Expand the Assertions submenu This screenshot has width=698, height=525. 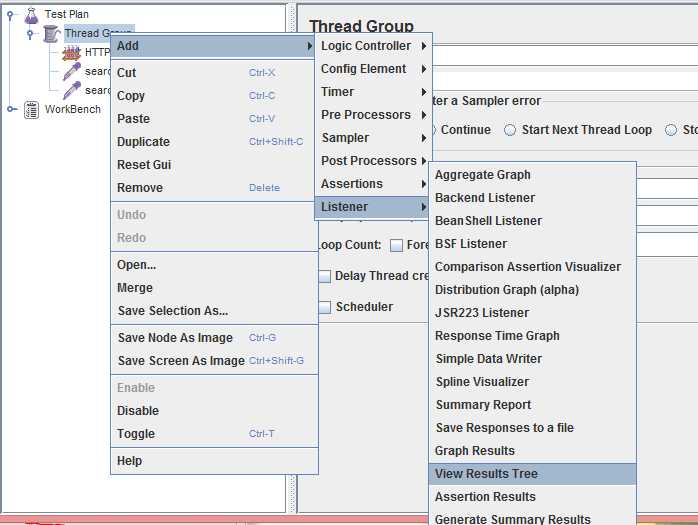[373, 184]
